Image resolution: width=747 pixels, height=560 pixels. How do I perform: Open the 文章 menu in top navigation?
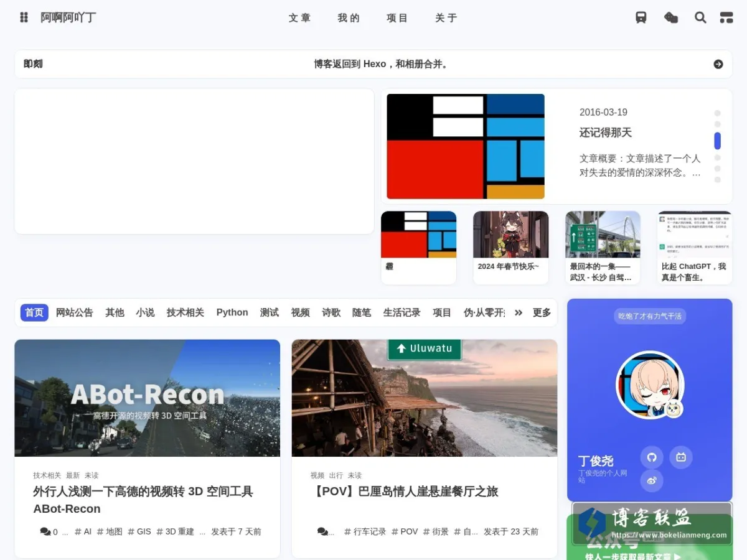pos(299,18)
